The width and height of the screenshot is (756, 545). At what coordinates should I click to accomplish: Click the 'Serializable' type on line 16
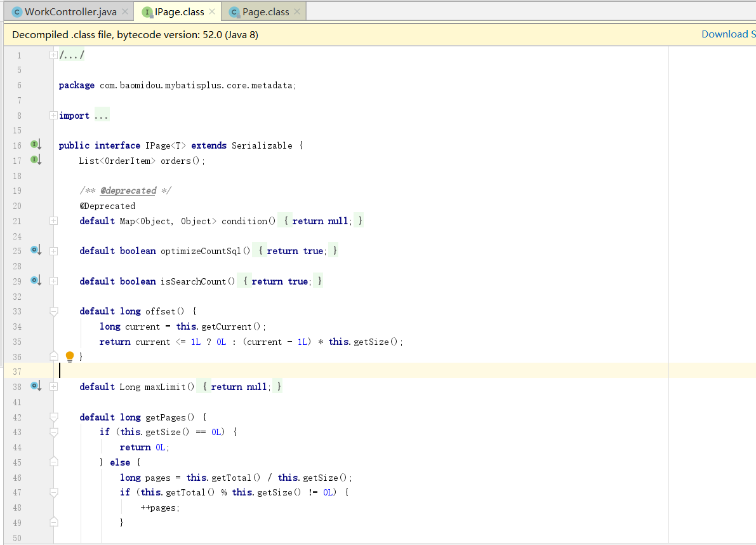tap(262, 145)
